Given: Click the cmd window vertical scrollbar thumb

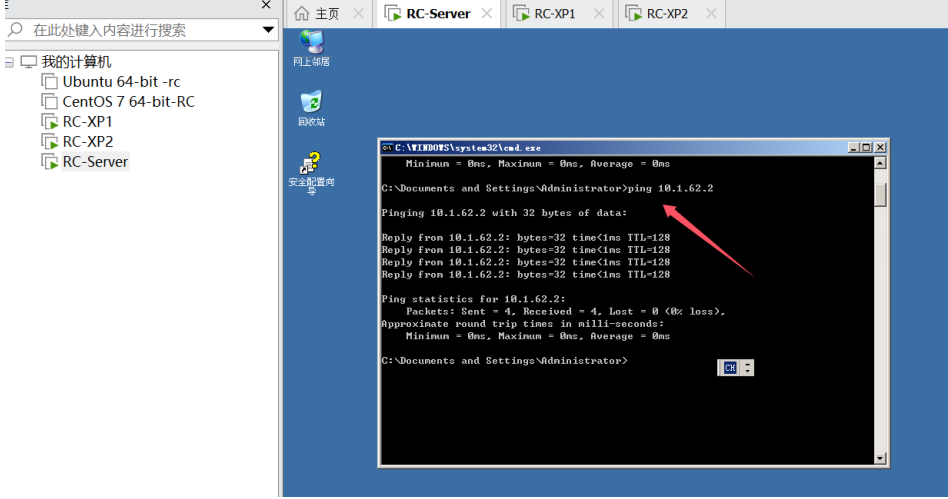Looking at the screenshot, I should tap(880, 195).
